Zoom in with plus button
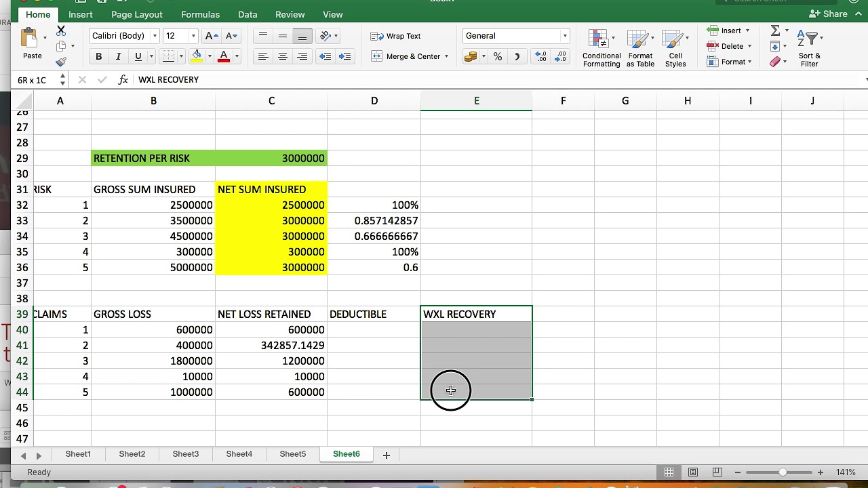The image size is (868, 488). pyautogui.click(x=820, y=472)
